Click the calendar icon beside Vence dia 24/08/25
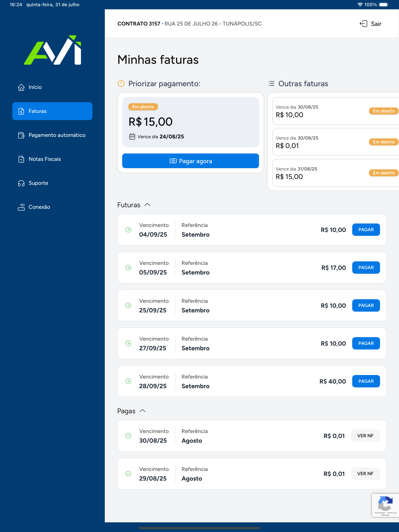This screenshot has height=532, width=399. [x=132, y=137]
